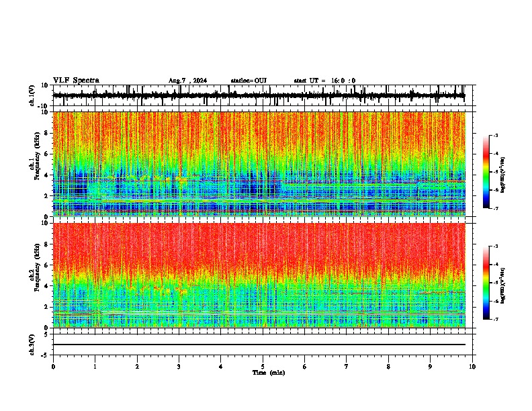Select the ch.1 spectrogram color scale bar
The width and height of the screenshot is (532, 411).
(486, 172)
